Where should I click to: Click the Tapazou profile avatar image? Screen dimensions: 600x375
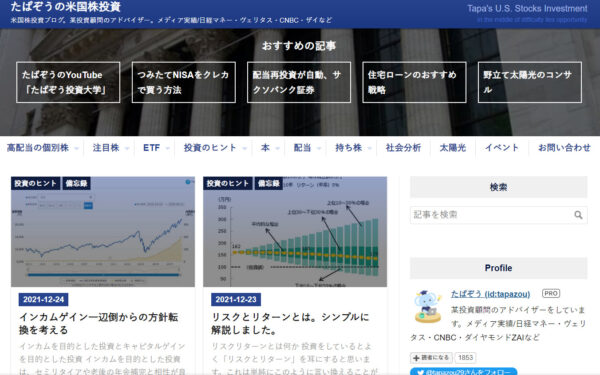coord(427,306)
